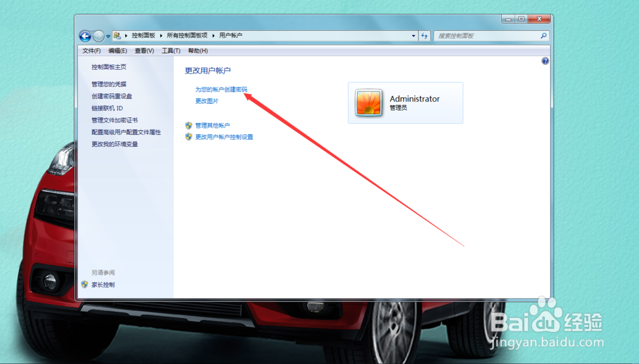Click 所有控制面板项 in the address breadcrumb

(x=187, y=35)
